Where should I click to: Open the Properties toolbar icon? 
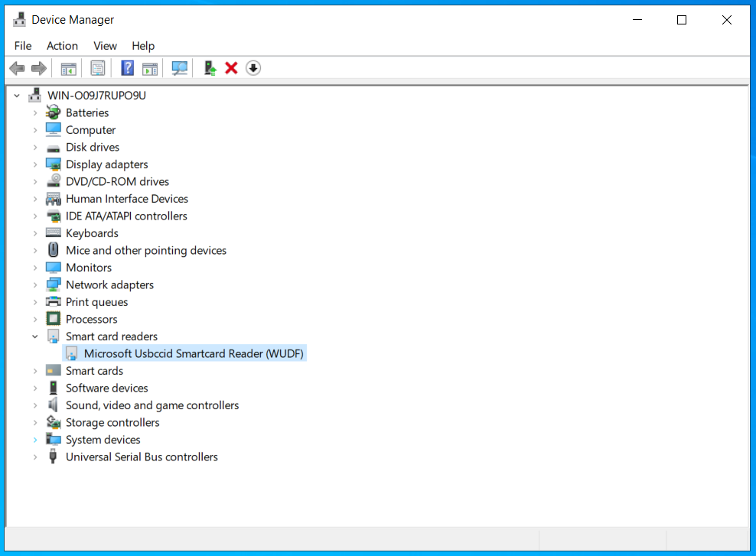click(98, 68)
